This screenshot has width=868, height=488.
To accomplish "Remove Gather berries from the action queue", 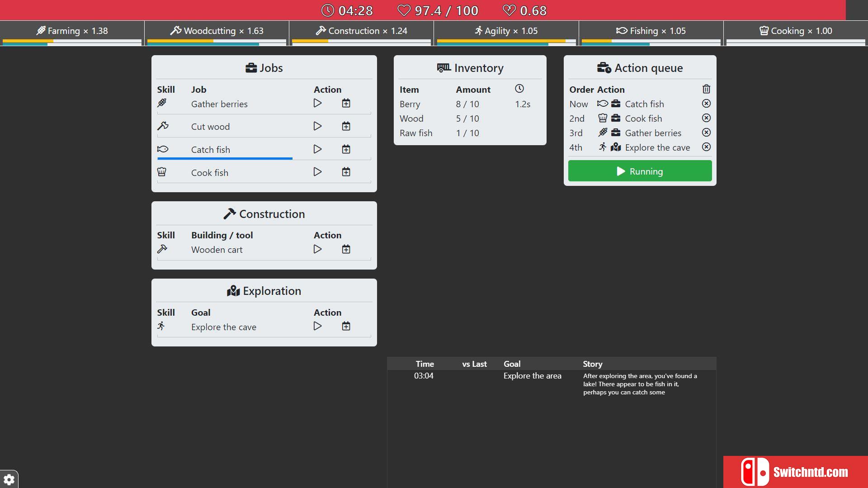I will click(x=706, y=133).
